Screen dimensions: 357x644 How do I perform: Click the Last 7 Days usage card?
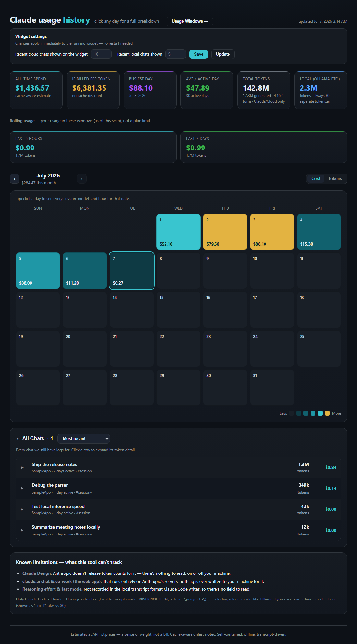(264, 147)
